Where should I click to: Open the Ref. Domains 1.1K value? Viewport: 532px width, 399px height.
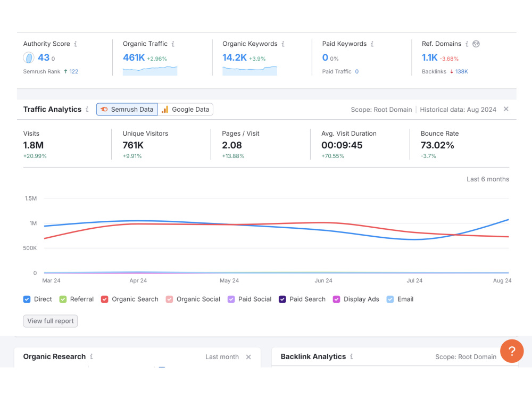pos(429,57)
